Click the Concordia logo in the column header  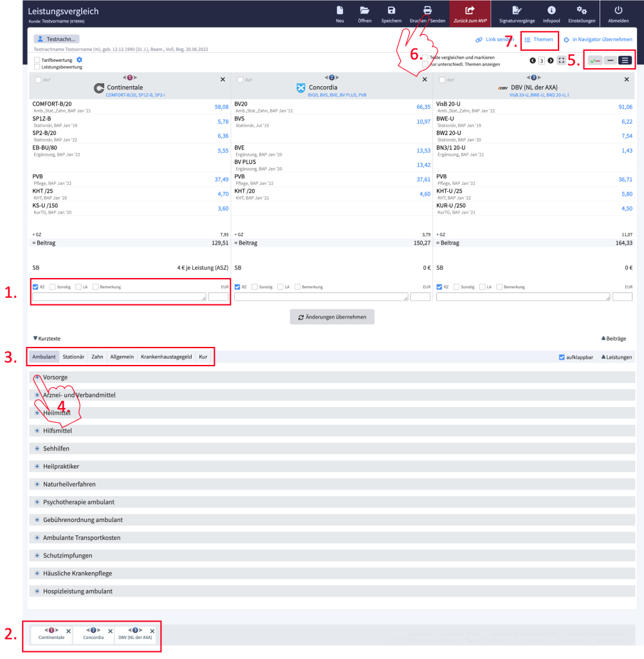tap(301, 88)
